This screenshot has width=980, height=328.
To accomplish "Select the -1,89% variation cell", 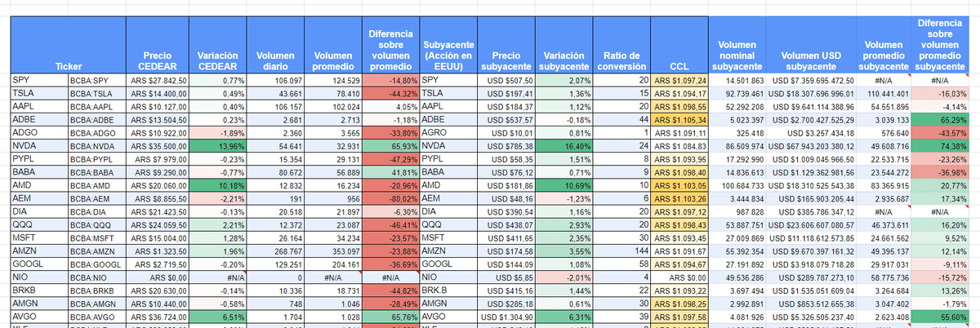I will pyautogui.click(x=218, y=131).
